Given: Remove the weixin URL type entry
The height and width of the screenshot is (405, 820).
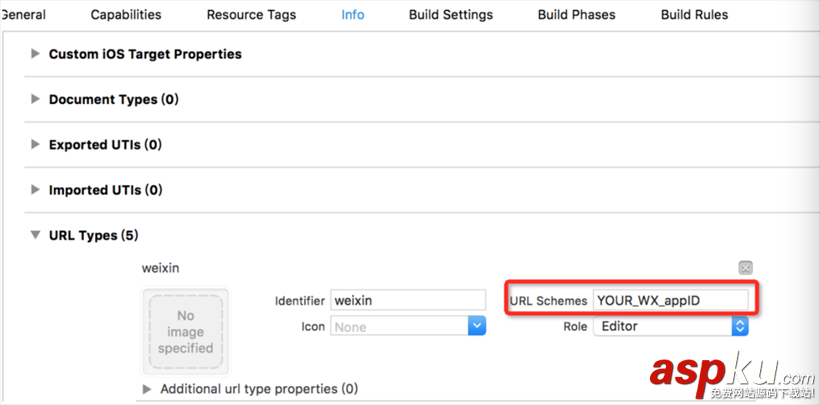Looking at the screenshot, I should (x=745, y=268).
